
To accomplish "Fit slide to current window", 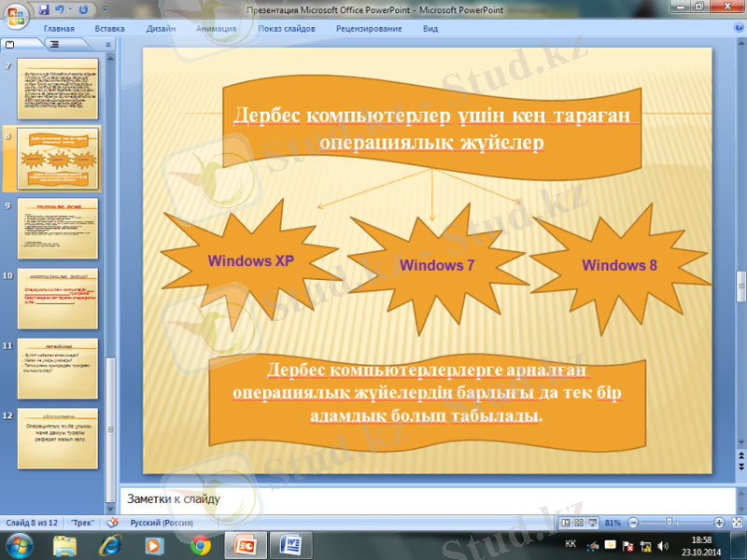I will (735, 522).
